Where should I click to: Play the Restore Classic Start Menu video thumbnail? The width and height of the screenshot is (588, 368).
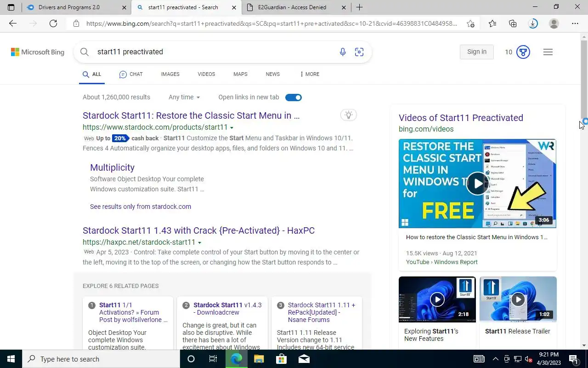(477, 184)
